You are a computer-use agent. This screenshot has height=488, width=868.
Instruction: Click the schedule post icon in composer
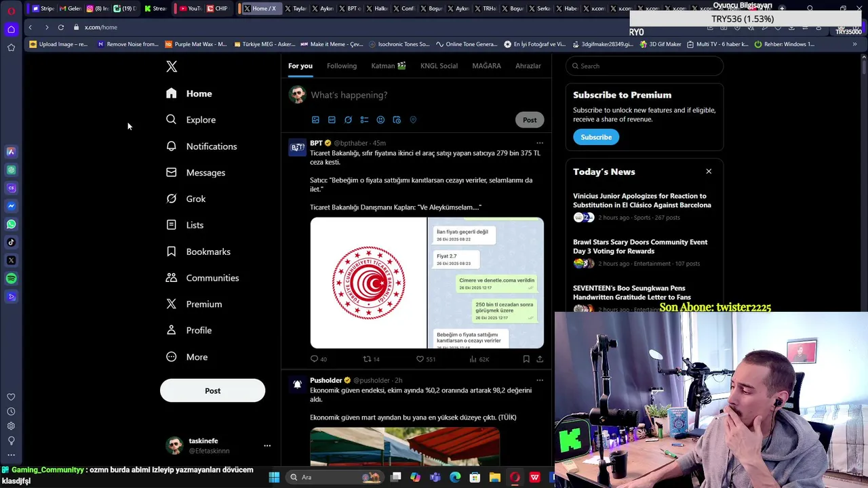pyautogui.click(x=397, y=120)
